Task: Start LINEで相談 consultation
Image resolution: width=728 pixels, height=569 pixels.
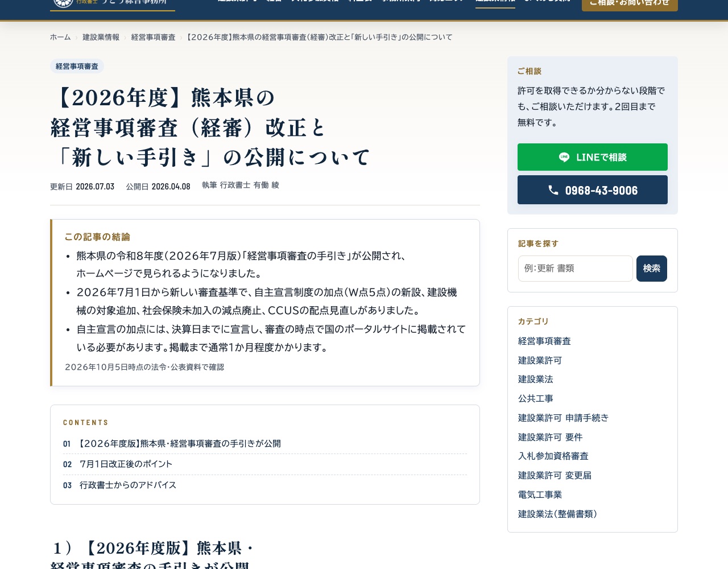Action: tap(593, 157)
